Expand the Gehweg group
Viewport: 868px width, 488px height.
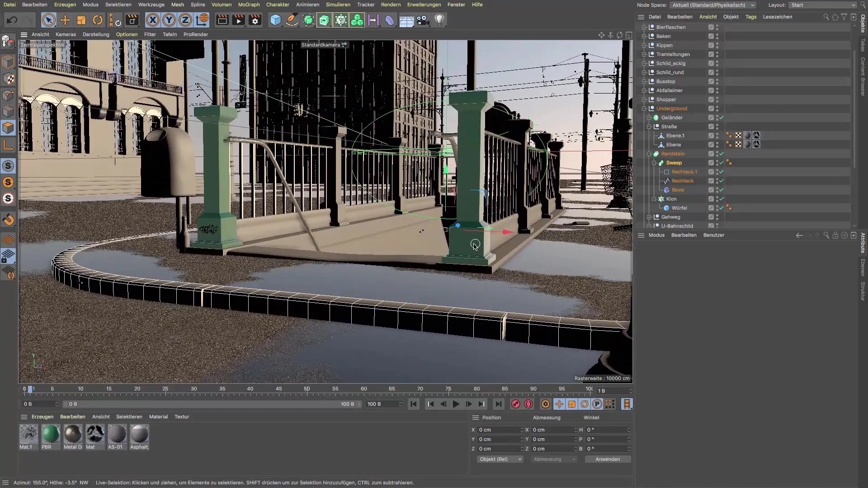[x=649, y=217]
